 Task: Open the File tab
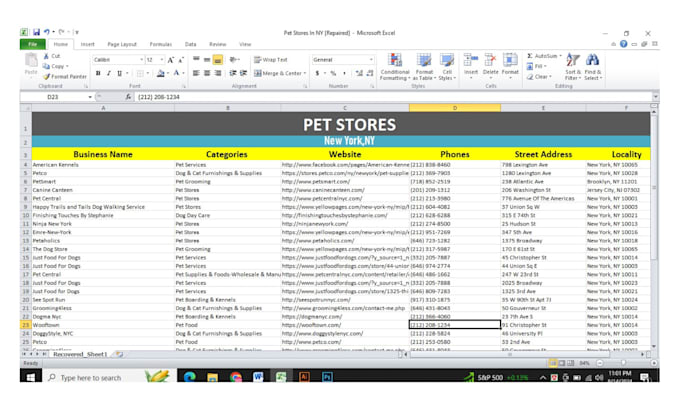pos(33,44)
